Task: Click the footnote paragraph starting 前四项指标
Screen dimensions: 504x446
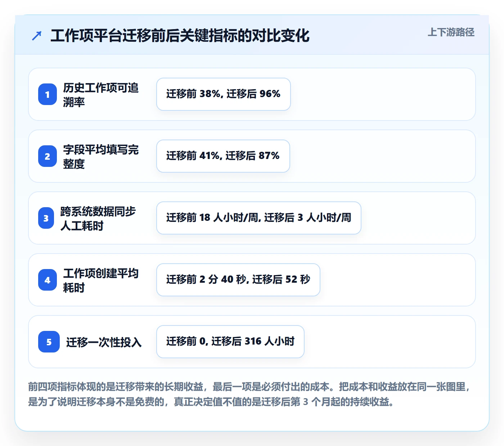Action: [x=249, y=394]
